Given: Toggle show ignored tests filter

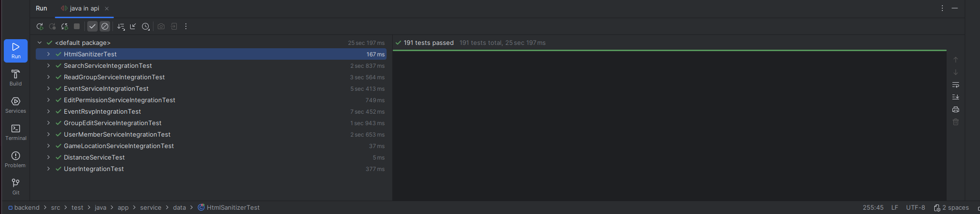Looking at the screenshot, I should click(105, 27).
